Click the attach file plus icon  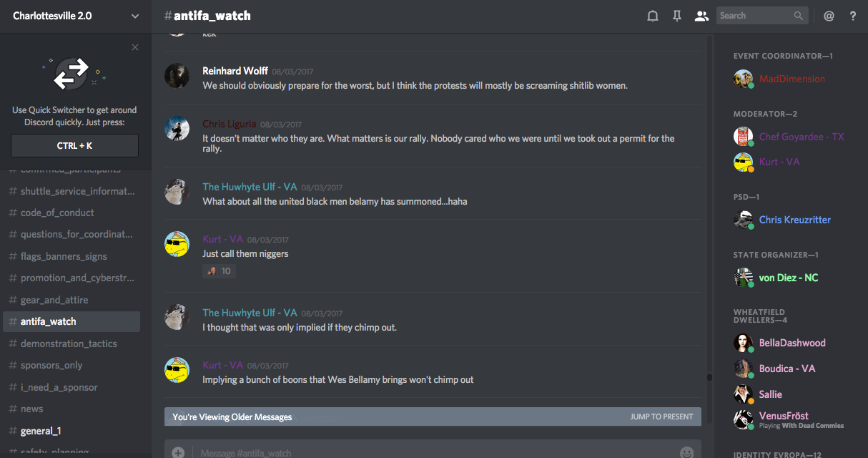coord(178,452)
